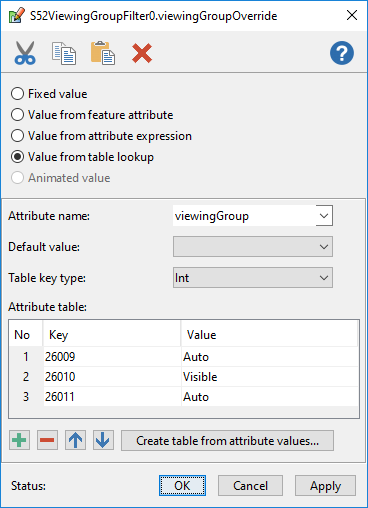Image resolution: width=368 pixels, height=508 pixels.
Task: Click the Copy icon in toolbar
Action: click(x=64, y=53)
